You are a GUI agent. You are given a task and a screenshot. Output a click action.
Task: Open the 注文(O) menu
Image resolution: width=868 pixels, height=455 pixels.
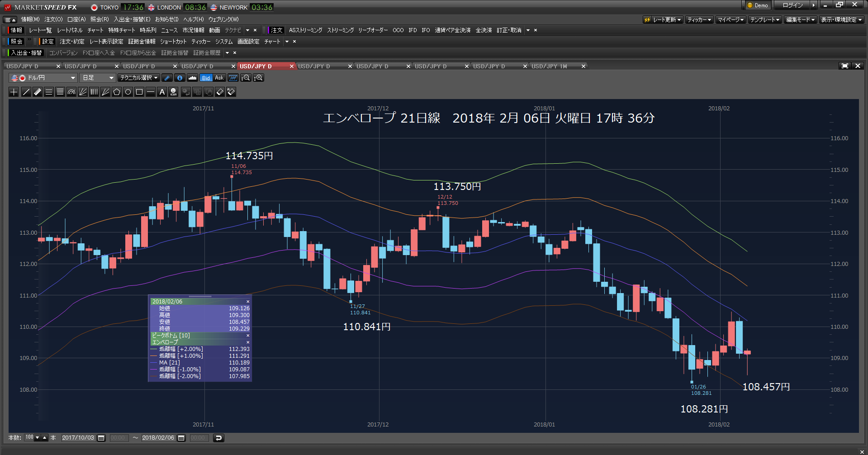tap(53, 19)
